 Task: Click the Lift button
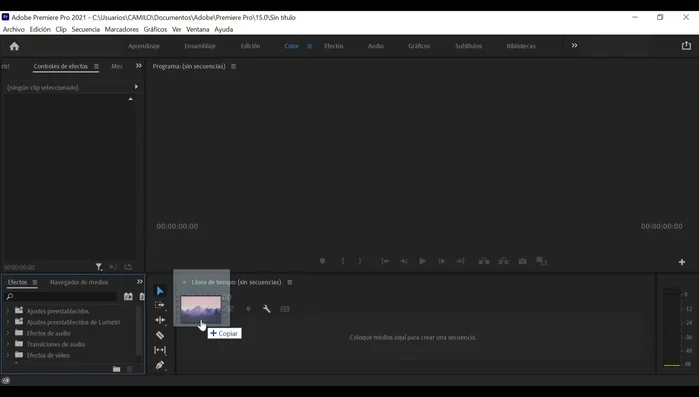(484, 261)
